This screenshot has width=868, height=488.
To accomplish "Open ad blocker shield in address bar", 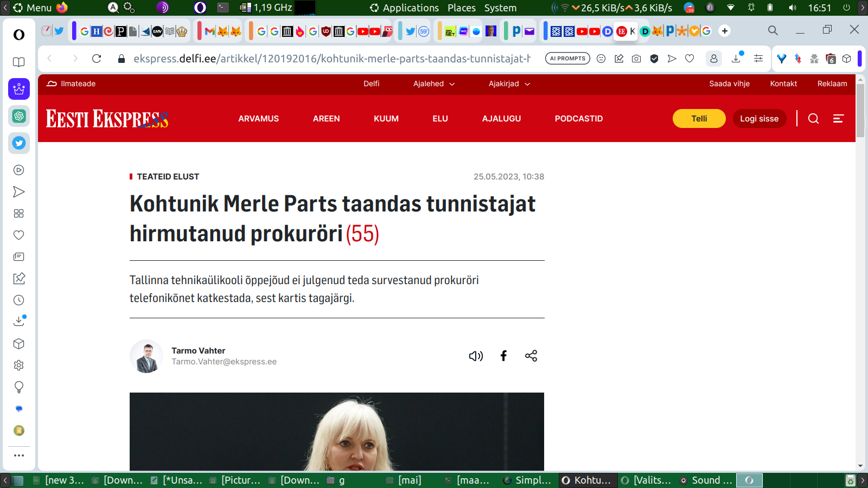I will click(654, 59).
